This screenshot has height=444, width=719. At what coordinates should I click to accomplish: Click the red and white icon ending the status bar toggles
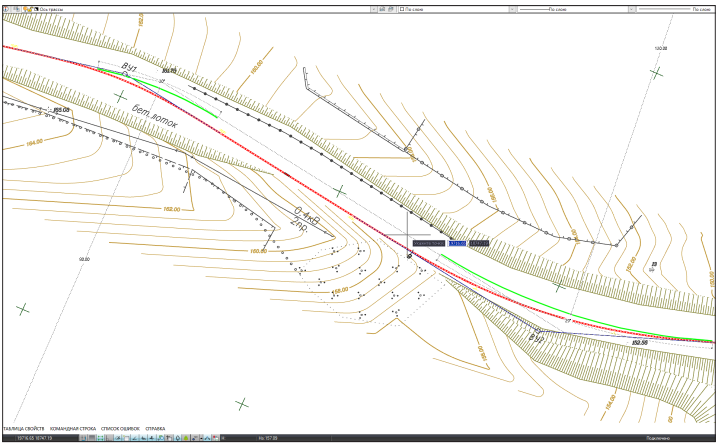coord(216,438)
